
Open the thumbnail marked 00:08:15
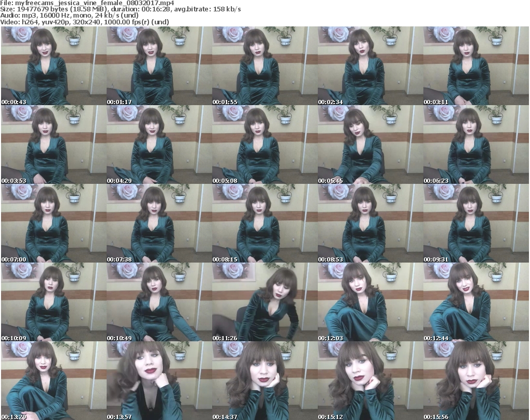264,223
